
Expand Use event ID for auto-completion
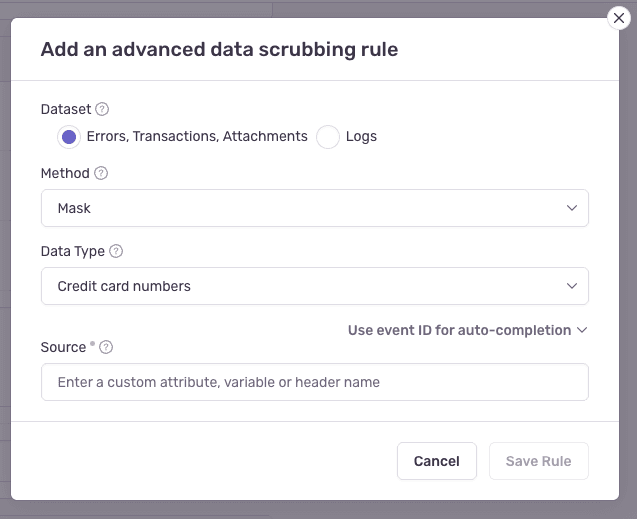(x=459, y=330)
